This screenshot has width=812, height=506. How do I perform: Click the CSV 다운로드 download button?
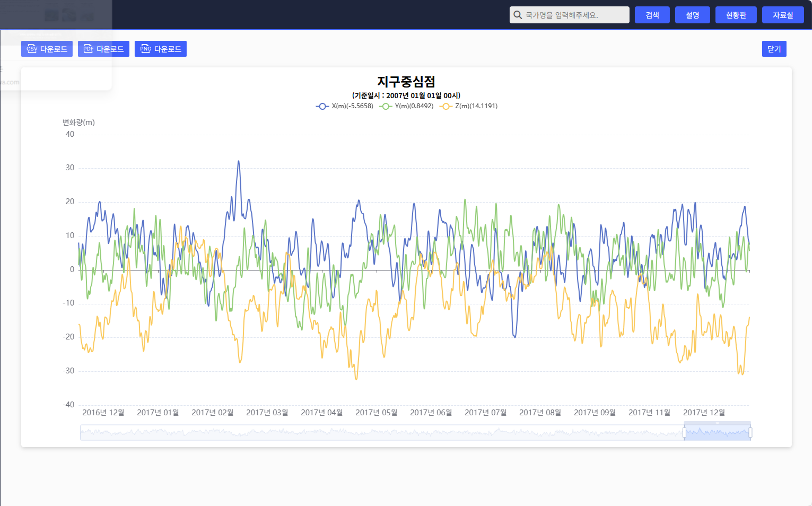[x=47, y=49]
